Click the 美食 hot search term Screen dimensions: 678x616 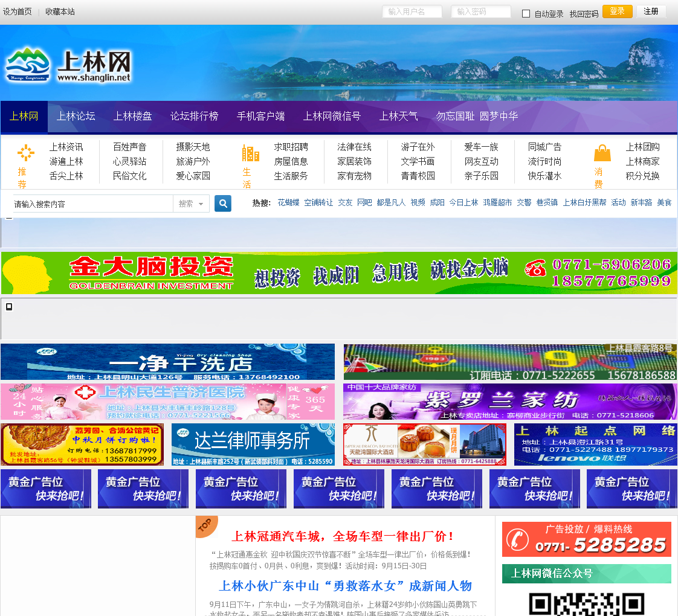pos(664,202)
